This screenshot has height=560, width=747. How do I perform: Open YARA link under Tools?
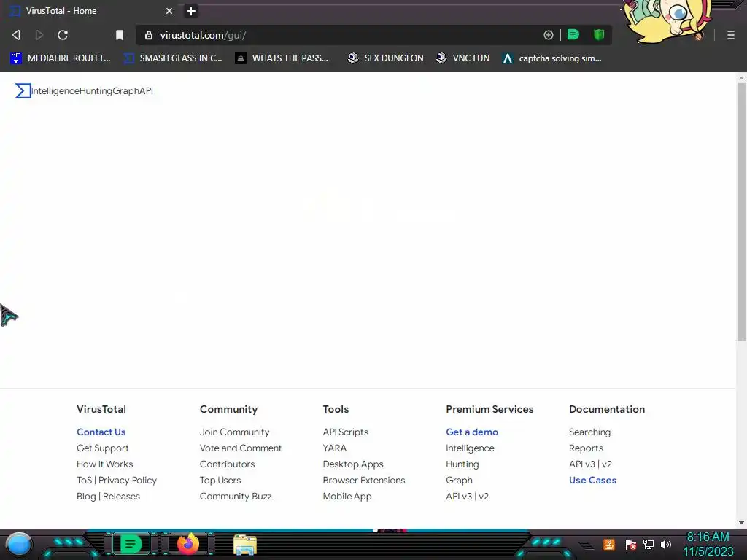334,448
